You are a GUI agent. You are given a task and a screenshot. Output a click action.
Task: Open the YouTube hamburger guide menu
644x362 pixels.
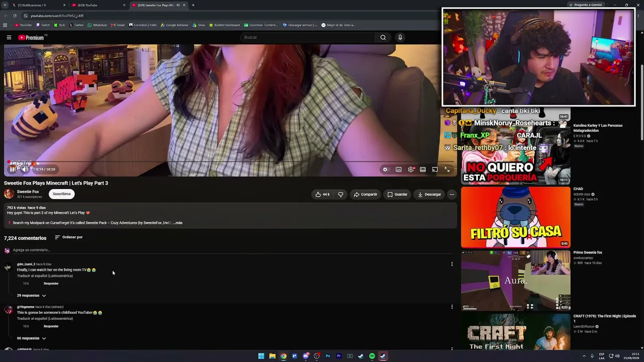point(9,38)
